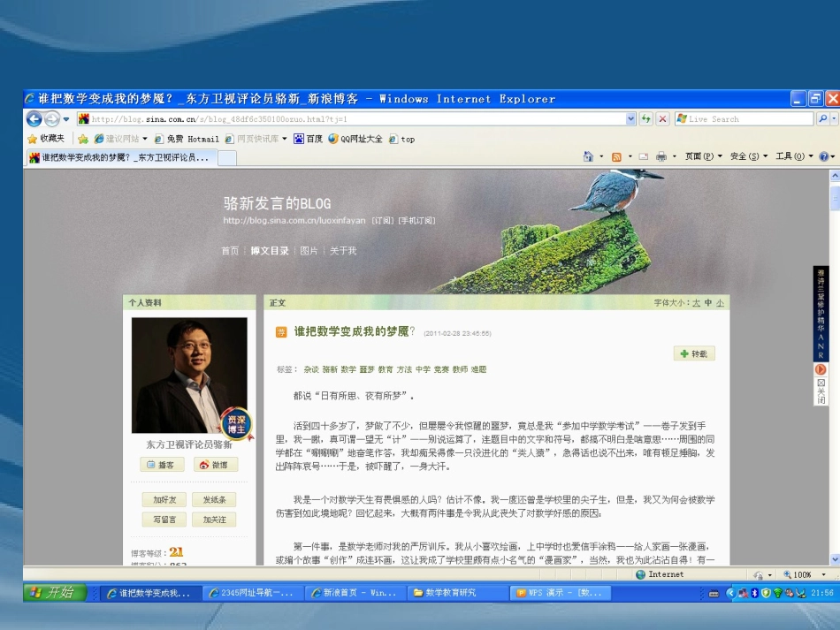Click the 播客 button
The width and height of the screenshot is (840, 630).
(x=162, y=465)
